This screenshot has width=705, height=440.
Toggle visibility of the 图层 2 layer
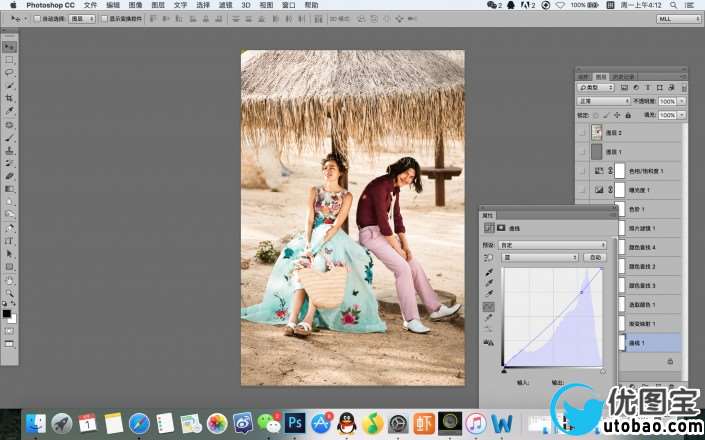[x=583, y=132]
